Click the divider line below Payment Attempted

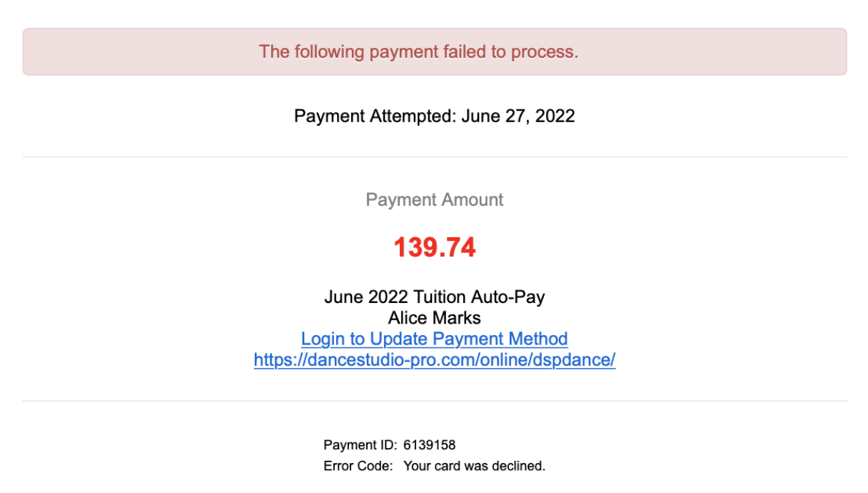click(434, 157)
